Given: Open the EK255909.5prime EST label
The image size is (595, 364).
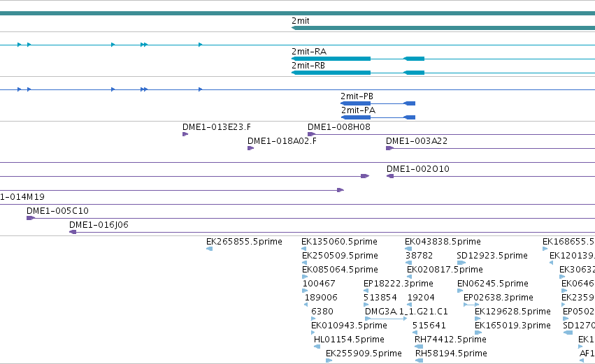Looking at the screenshot, I should pyautogui.click(x=364, y=354).
